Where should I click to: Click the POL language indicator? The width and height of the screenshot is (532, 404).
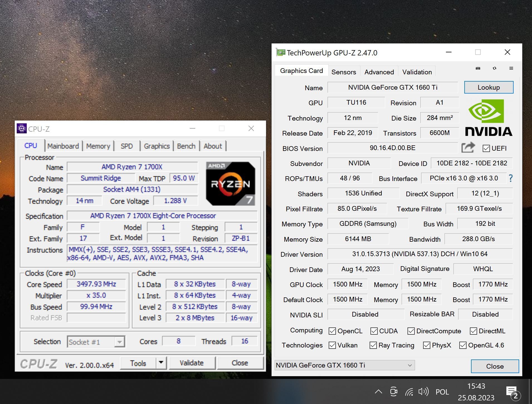point(442,392)
